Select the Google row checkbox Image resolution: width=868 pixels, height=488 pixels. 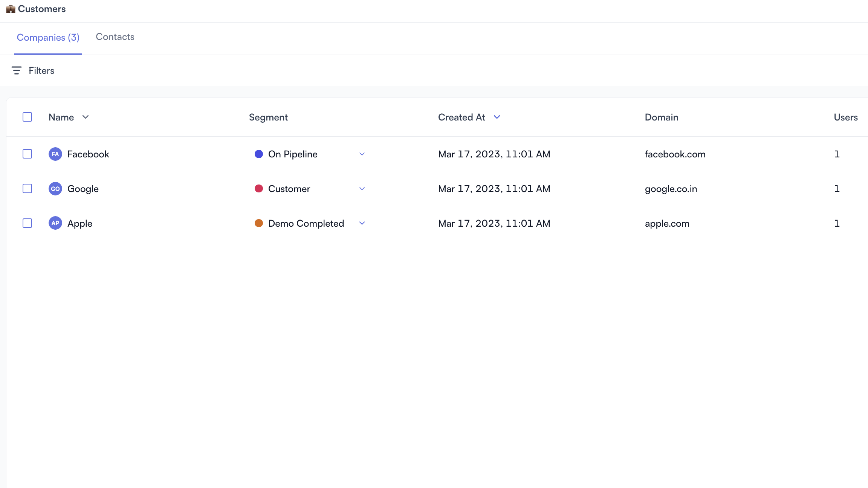(x=28, y=189)
